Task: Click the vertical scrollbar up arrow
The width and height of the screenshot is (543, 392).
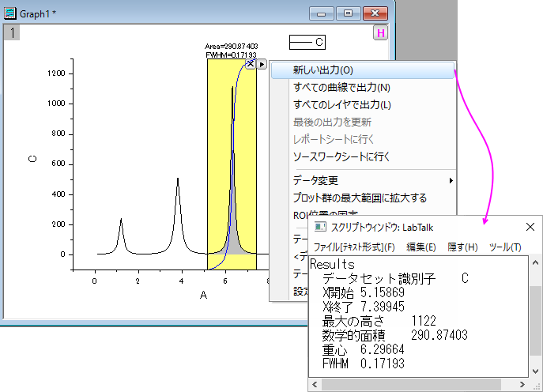Action: [535, 263]
